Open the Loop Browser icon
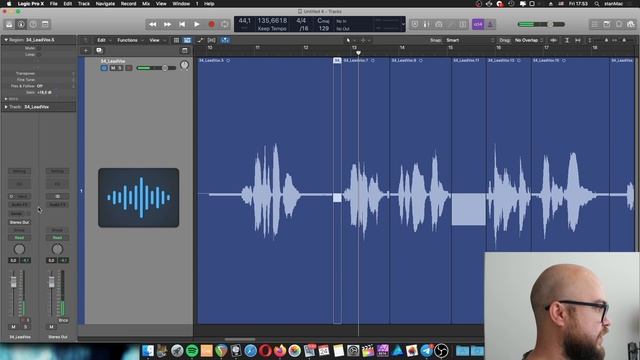Image resolution: width=640 pixels, height=360 pixels. tap(619, 24)
